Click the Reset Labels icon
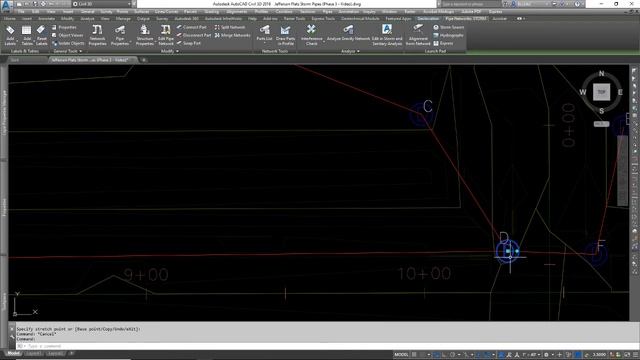Viewport: 640px width, 360px height. (x=41, y=35)
